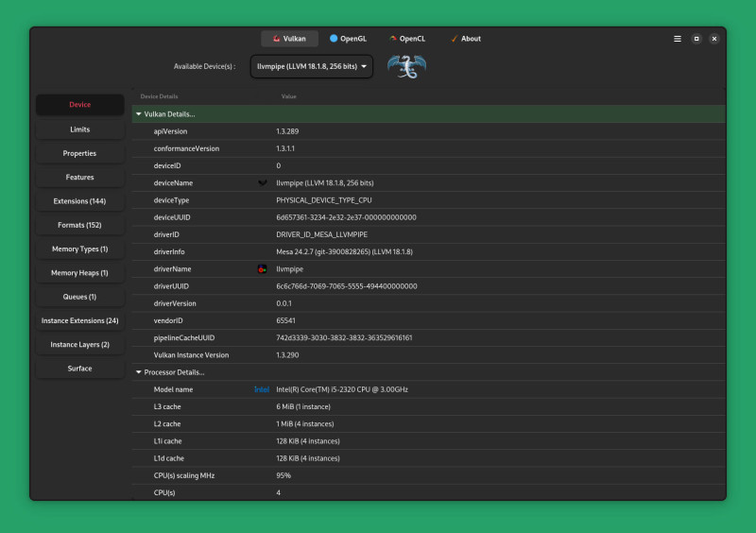Open Queues (1) section
The image size is (756, 533).
[x=80, y=297]
